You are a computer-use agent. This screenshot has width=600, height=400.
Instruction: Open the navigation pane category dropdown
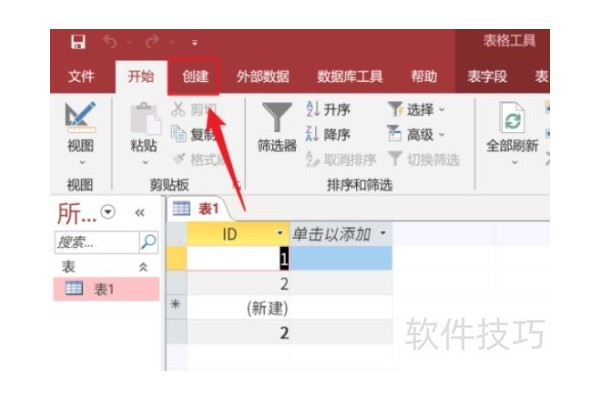point(108,212)
